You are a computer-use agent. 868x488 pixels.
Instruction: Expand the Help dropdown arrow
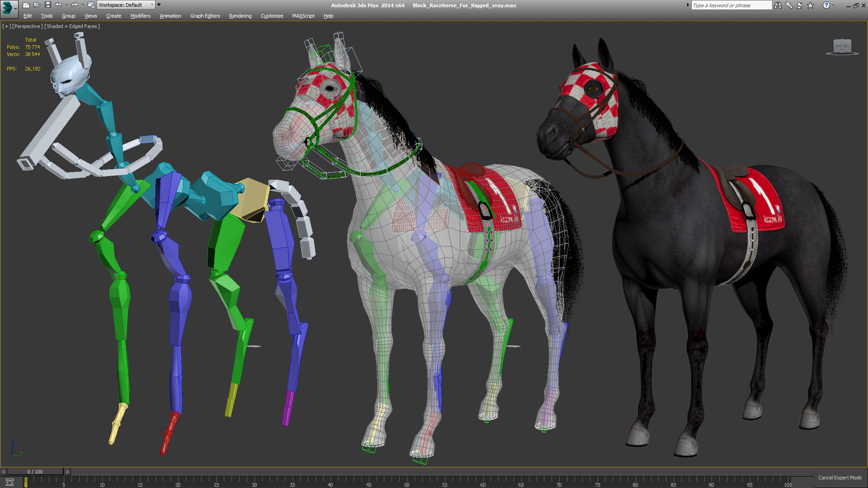[833, 5]
